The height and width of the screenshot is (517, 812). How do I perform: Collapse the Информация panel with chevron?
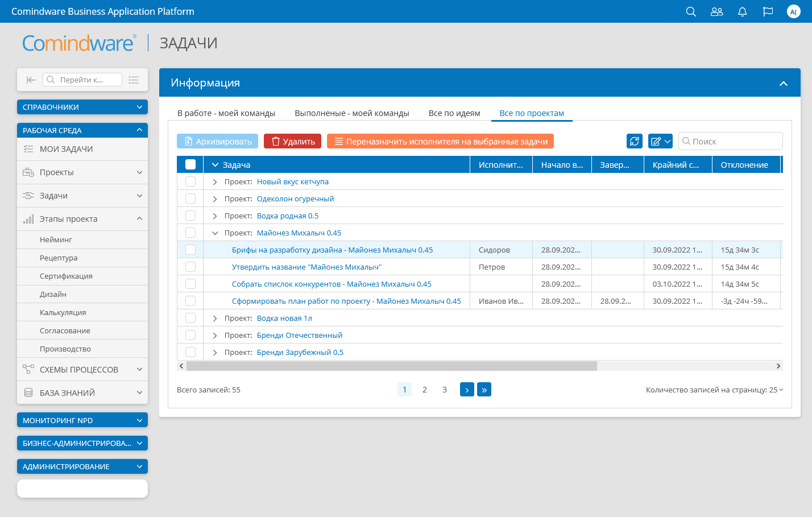(784, 83)
